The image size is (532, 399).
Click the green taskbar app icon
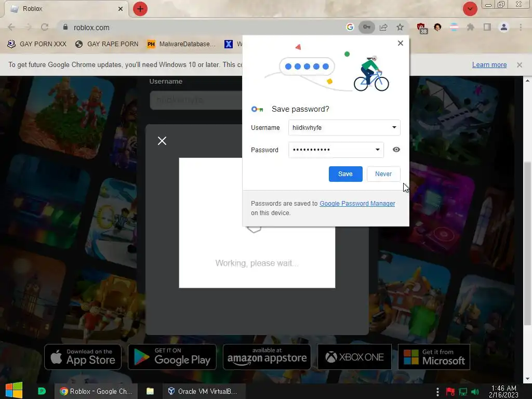(x=42, y=391)
